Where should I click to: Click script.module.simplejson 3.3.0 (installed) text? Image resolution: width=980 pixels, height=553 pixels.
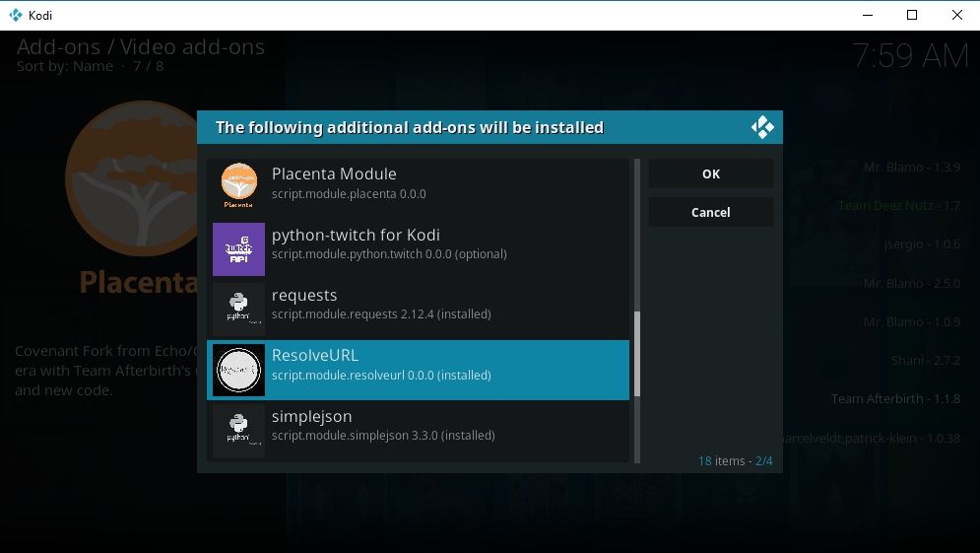(x=382, y=436)
